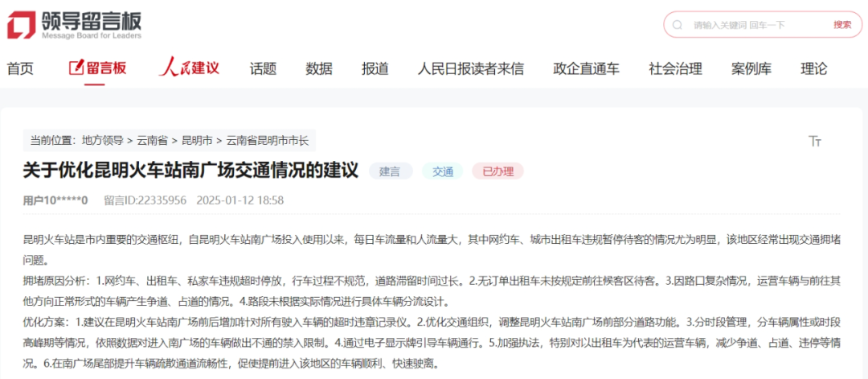Navigate to 政企直通车
This screenshot has height=379, width=868.
click(x=586, y=68)
